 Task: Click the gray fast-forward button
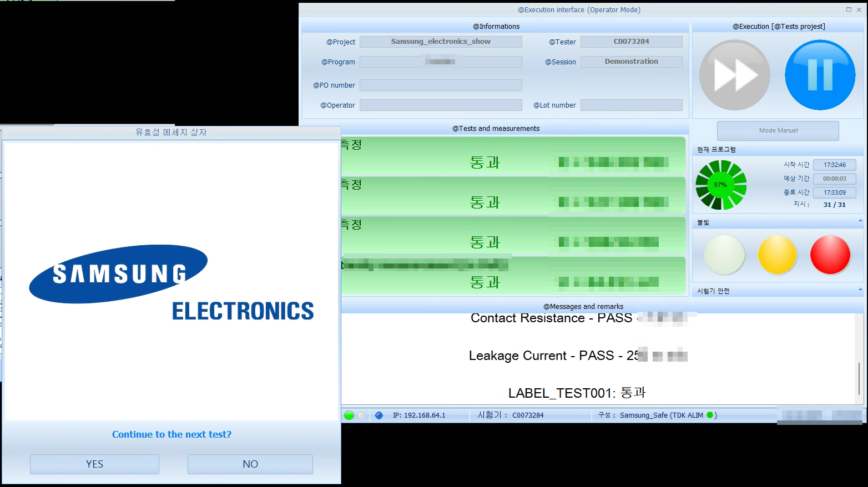tap(734, 75)
